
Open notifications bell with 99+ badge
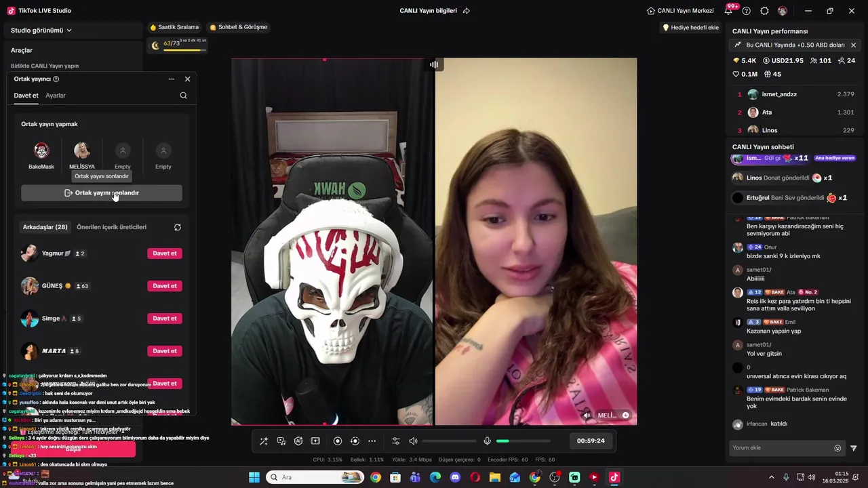pyautogui.click(x=729, y=11)
